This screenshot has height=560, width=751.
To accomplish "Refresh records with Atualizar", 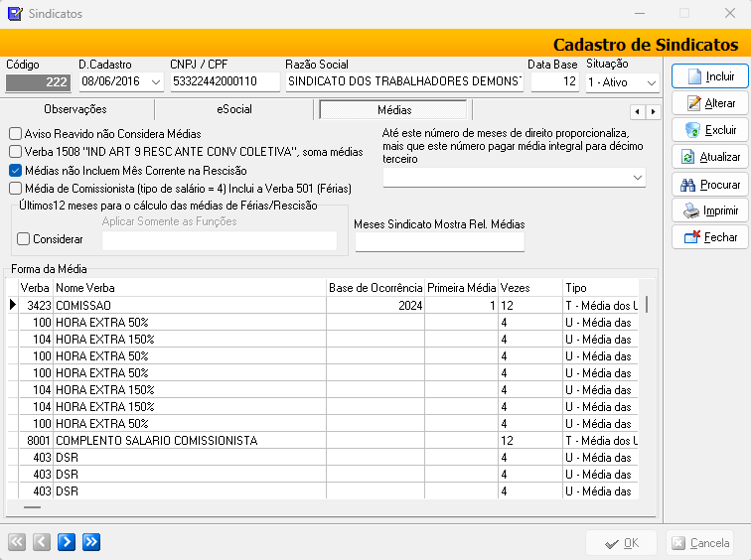I will click(708, 157).
